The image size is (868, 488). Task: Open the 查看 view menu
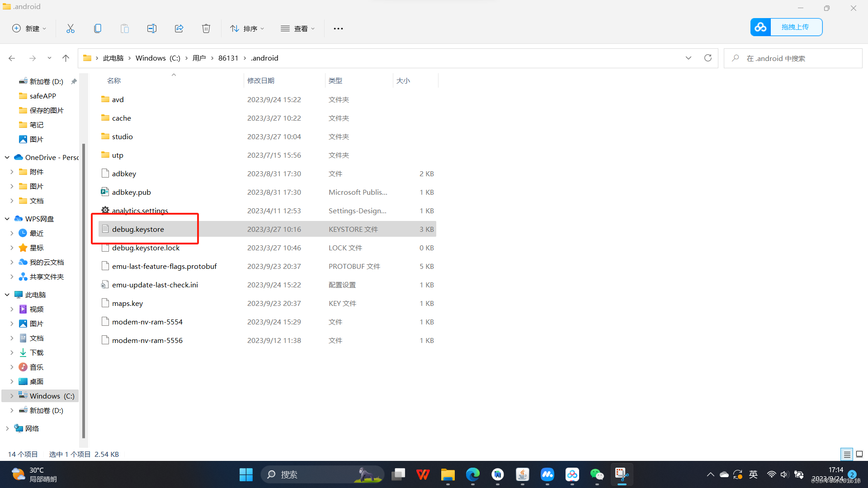point(297,28)
